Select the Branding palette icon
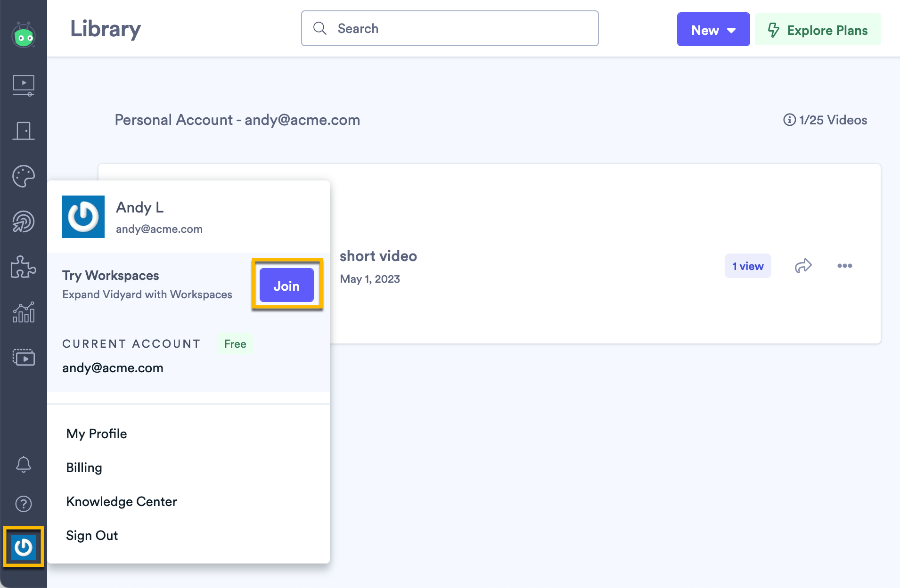 pyautogui.click(x=23, y=176)
